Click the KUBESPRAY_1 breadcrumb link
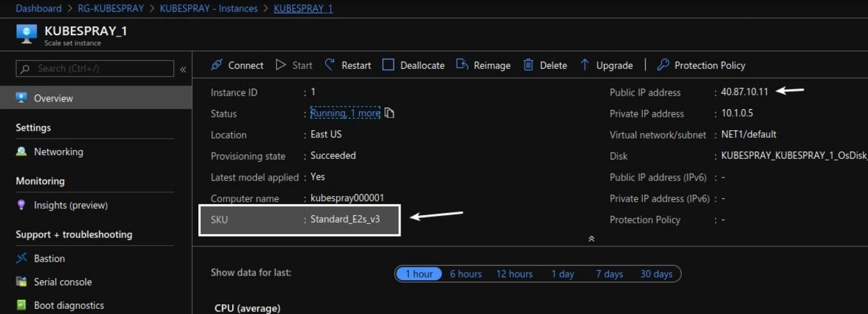This screenshot has height=314, width=868. [x=303, y=8]
